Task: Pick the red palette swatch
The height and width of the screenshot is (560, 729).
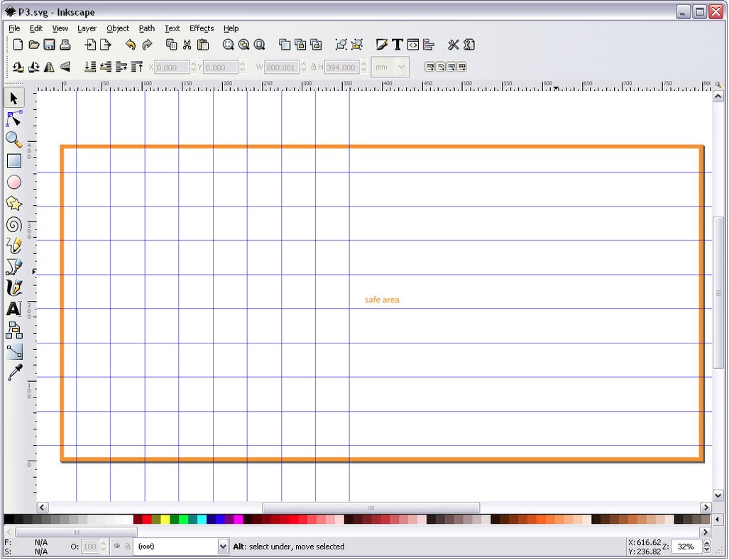Action: coord(147,519)
